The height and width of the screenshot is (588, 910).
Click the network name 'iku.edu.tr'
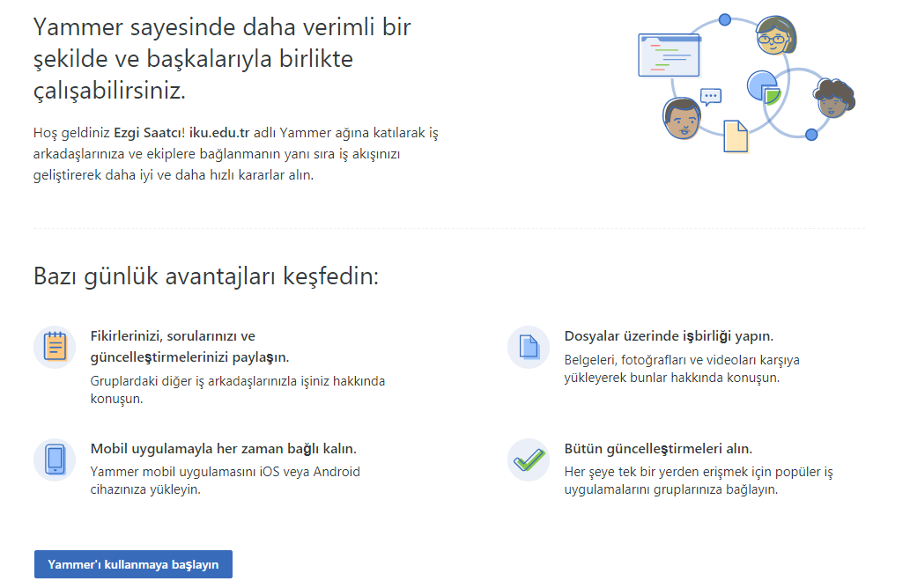219,133
